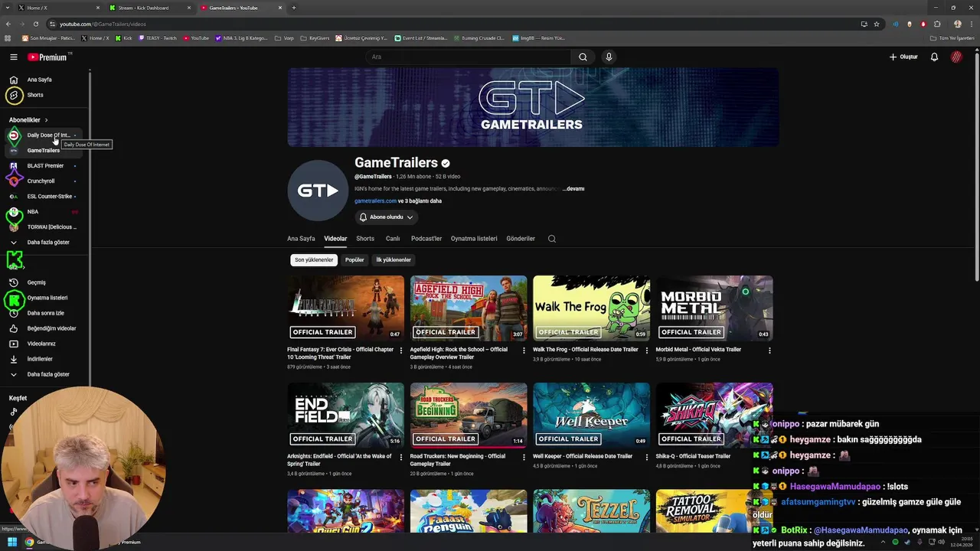Screen dimensions: 980x551
Task: Open Geçmiş history in sidebar
Action: pyautogui.click(x=36, y=282)
